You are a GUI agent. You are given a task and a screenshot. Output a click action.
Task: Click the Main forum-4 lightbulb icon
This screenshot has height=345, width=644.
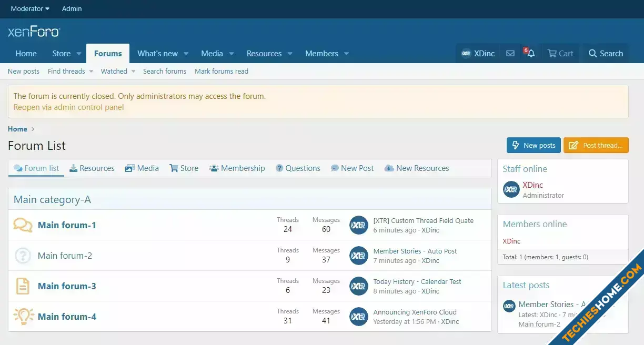(x=23, y=316)
